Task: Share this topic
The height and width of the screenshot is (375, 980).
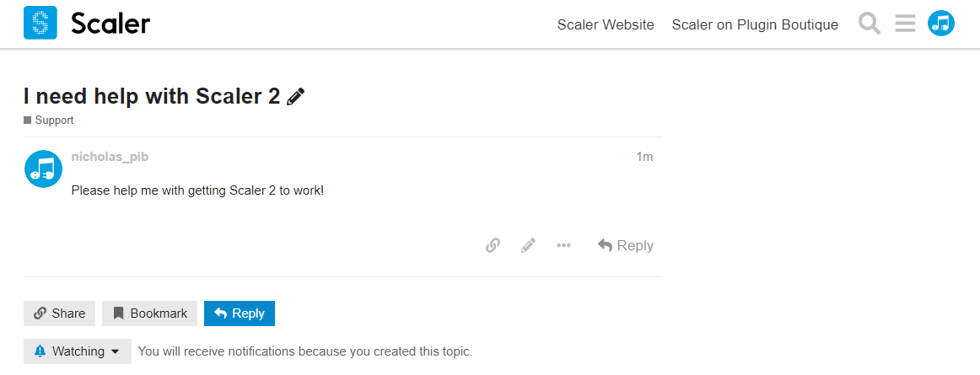Action: point(59,313)
